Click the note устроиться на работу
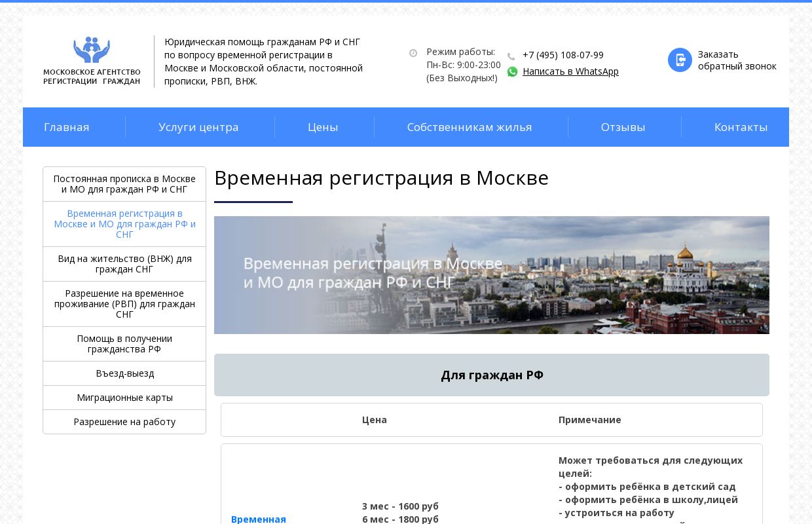Viewport: 812px width, 524px height. (616, 513)
